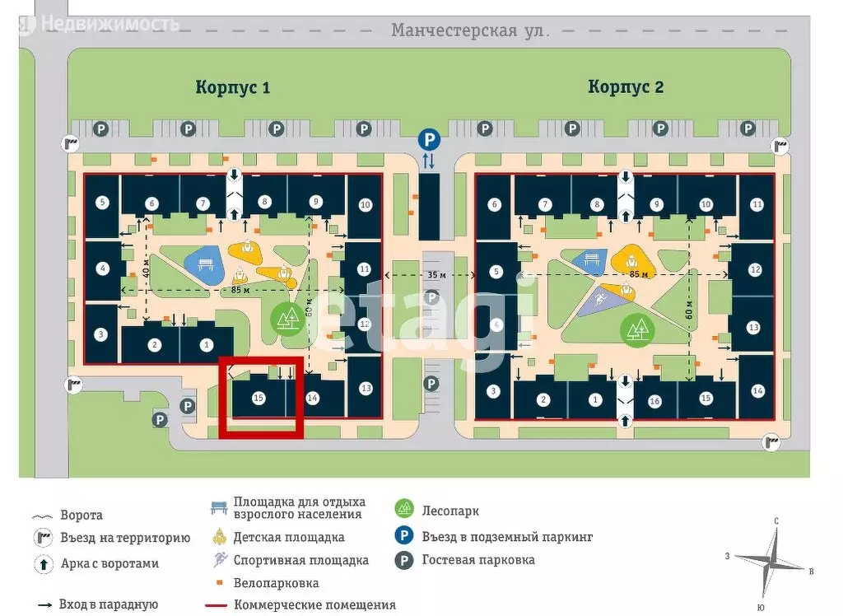Select section 15 of Корпус 1

click(258, 398)
